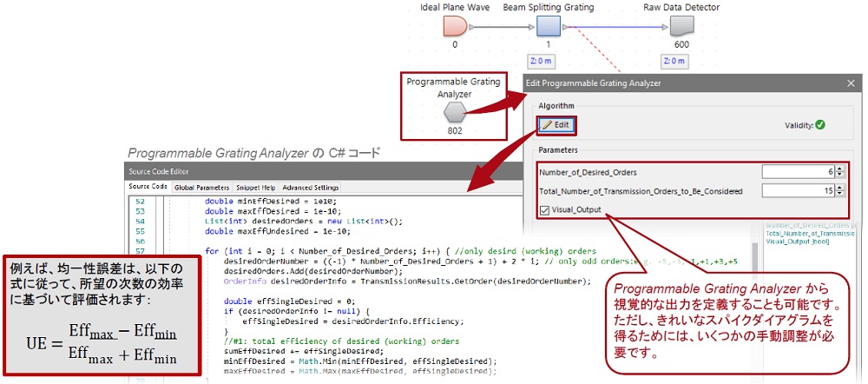
Task: Click the Number_of_Desired_Orders value field
Action: point(799,172)
